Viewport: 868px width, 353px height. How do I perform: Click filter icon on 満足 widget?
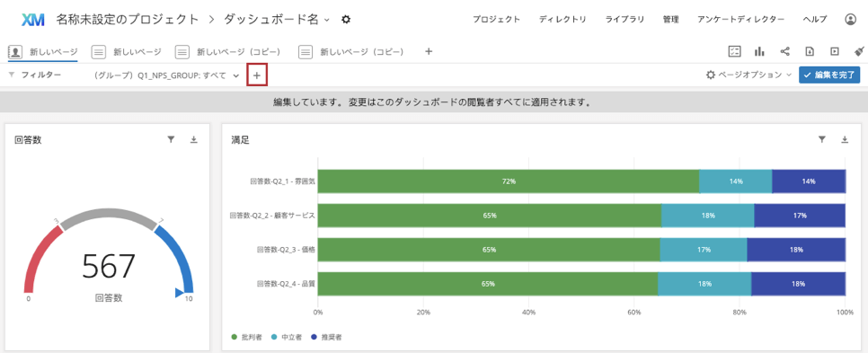(x=822, y=140)
